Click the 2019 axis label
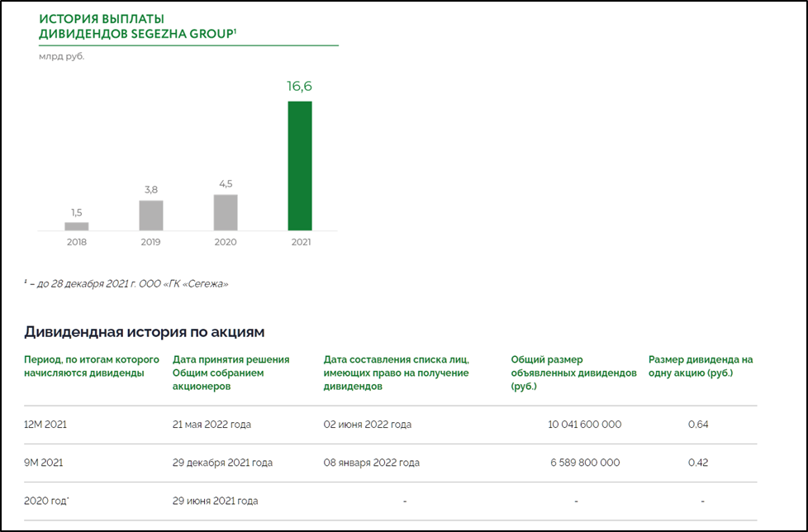The width and height of the screenshot is (808, 532). click(151, 242)
